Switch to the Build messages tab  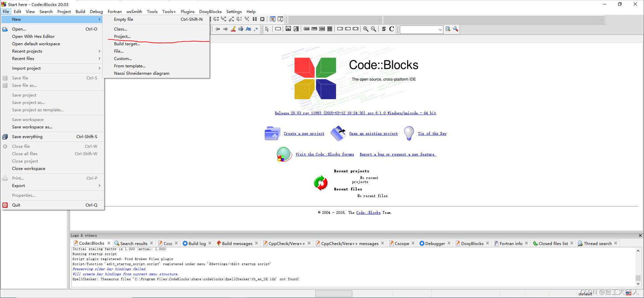237,243
